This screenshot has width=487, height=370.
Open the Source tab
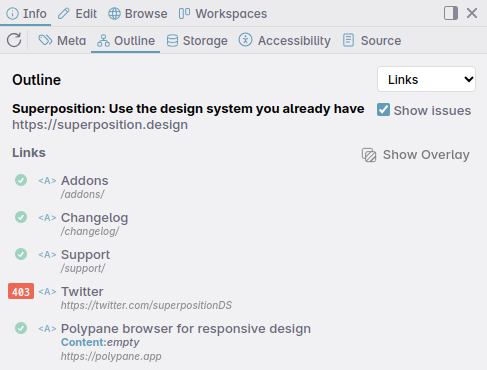click(372, 41)
